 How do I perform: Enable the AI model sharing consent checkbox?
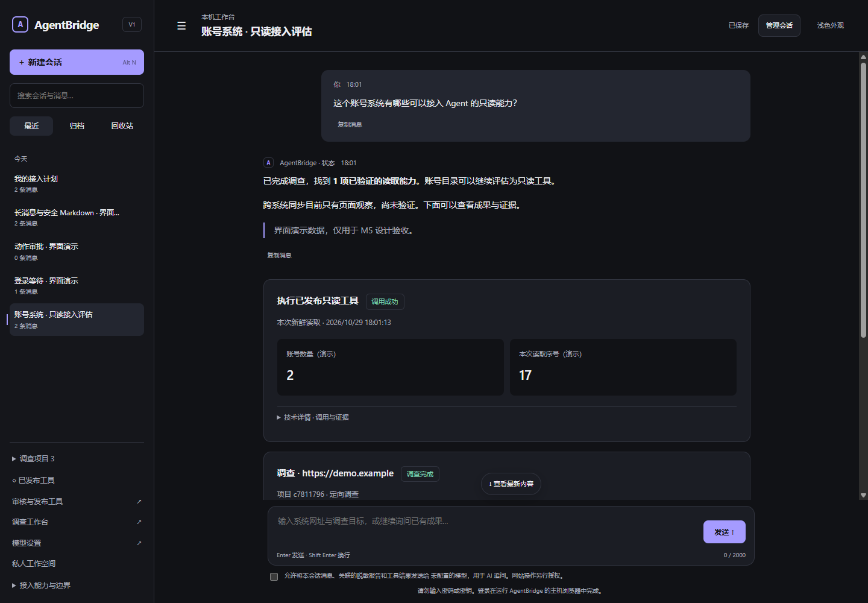[274, 576]
